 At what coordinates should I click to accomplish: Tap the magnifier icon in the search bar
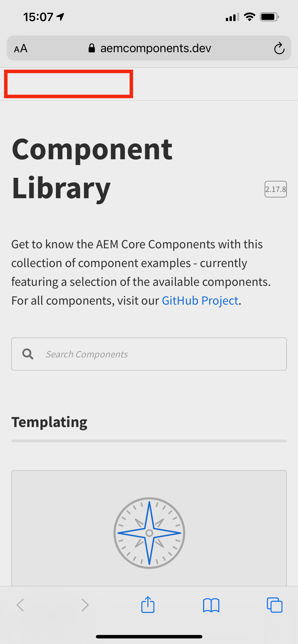(x=28, y=354)
